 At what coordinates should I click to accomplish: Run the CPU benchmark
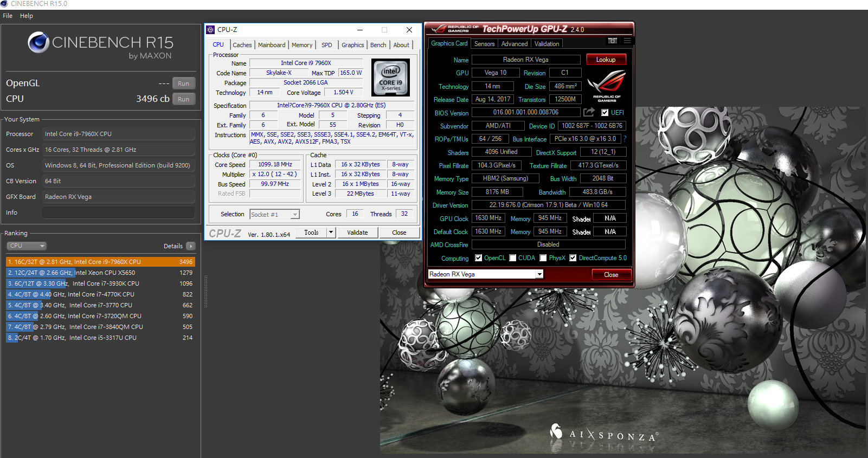coord(184,99)
